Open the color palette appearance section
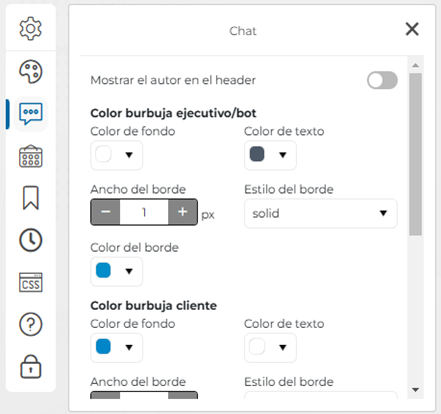The height and width of the screenshot is (414, 441). (31, 71)
